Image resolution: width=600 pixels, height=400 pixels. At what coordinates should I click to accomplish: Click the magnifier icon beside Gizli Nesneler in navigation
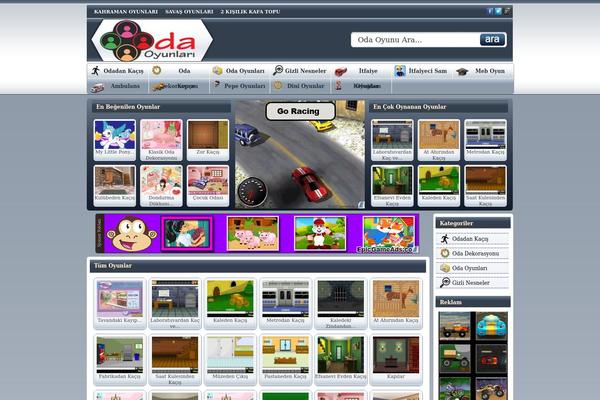(278, 70)
